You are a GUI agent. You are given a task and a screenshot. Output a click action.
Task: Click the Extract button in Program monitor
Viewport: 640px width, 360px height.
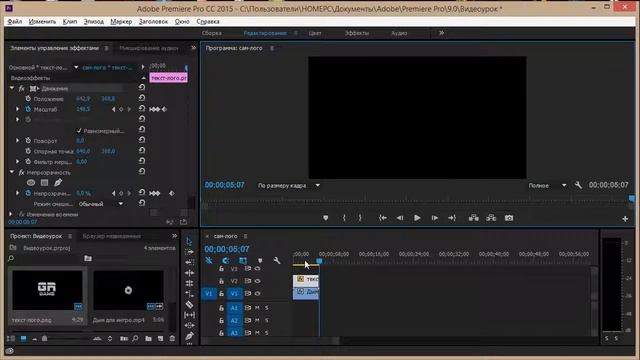click(491, 218)
